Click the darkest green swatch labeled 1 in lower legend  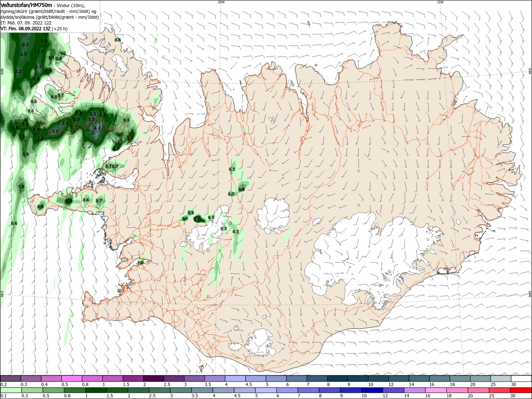point(96,390)
